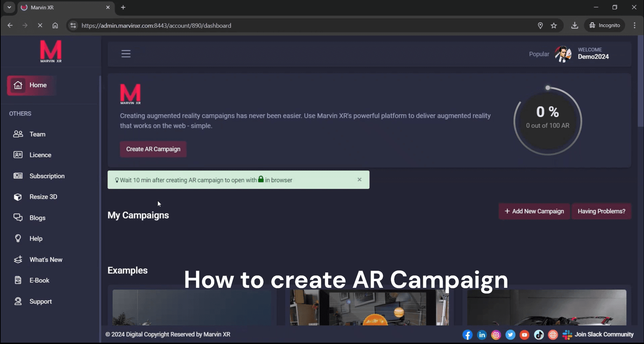Open the LinkedIn footer icon

(x=482, y=335)
